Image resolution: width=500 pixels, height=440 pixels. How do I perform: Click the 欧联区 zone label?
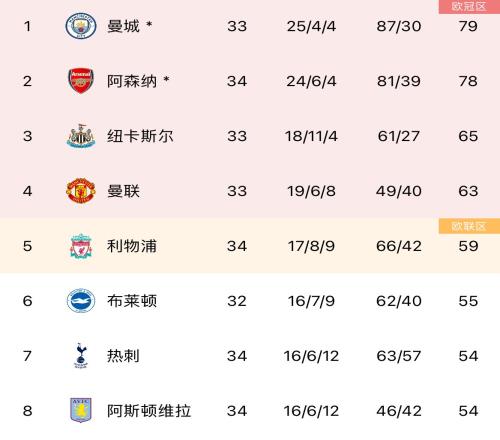tap(469, 226)
